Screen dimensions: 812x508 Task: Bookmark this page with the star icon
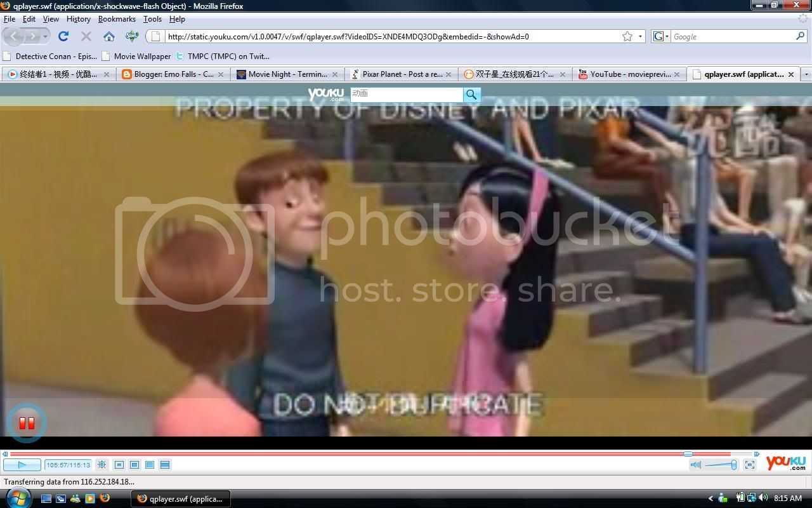[627, 36]
